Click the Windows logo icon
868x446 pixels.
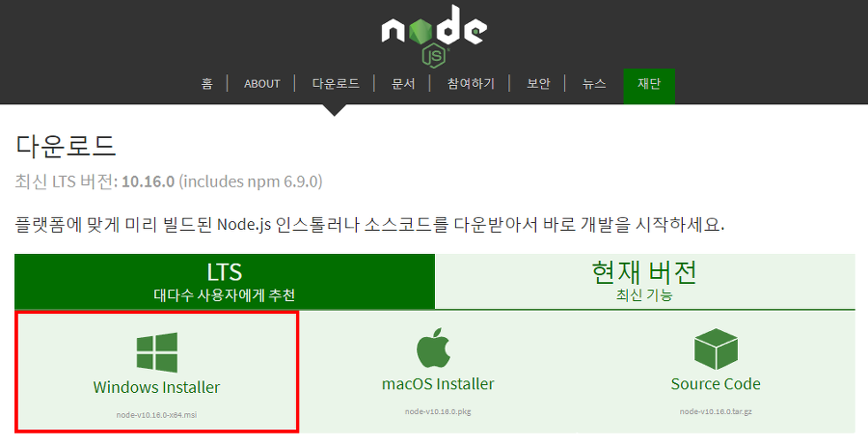click(157, 352)
